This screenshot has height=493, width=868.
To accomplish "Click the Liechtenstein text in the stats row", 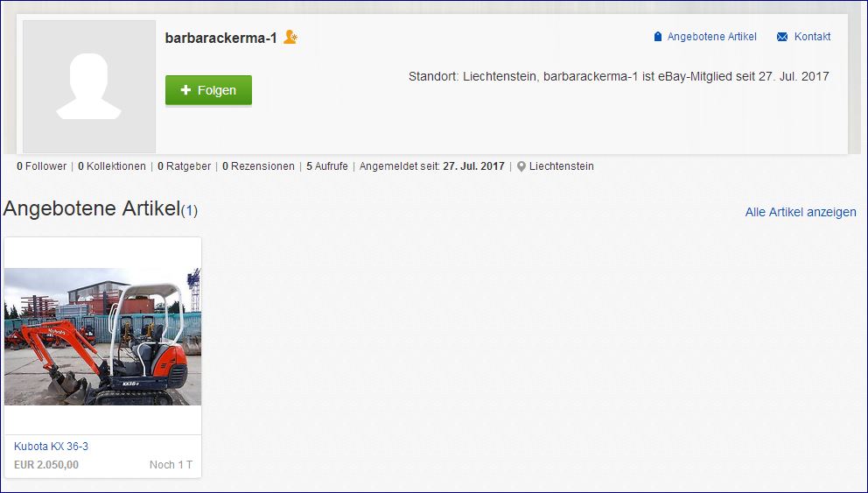I will (x=562, y=166).
